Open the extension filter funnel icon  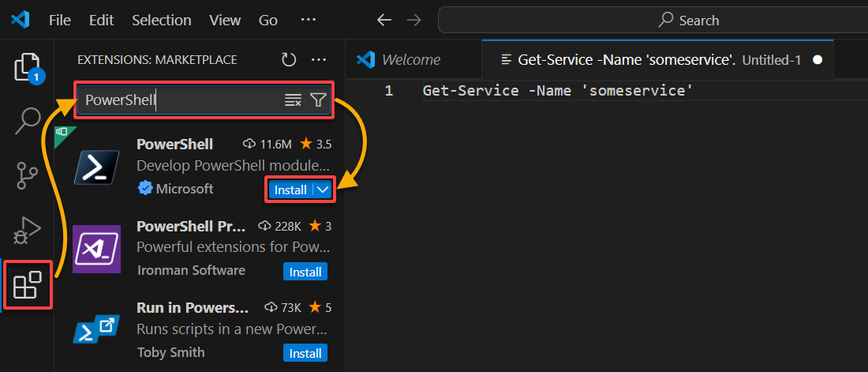point(318,100)
